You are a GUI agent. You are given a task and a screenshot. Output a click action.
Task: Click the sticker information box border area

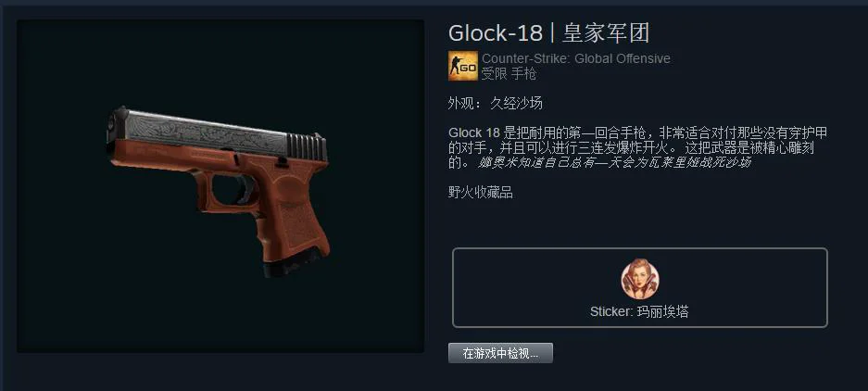(x=640, y=248)
